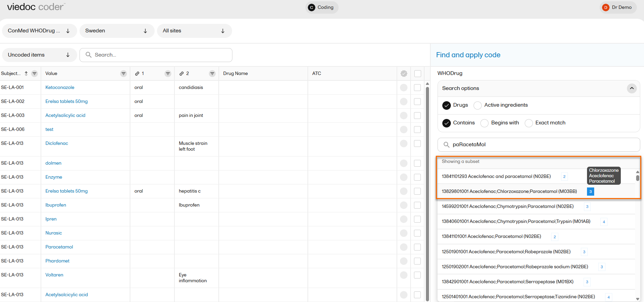The height and width of the screenshot is (302, 644).
Task: Click the Subject column filter icon
Action: 34,74
